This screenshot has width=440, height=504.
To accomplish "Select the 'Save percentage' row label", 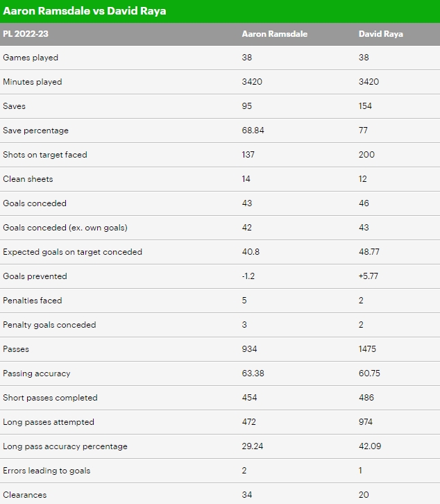I will coord(35,131).
